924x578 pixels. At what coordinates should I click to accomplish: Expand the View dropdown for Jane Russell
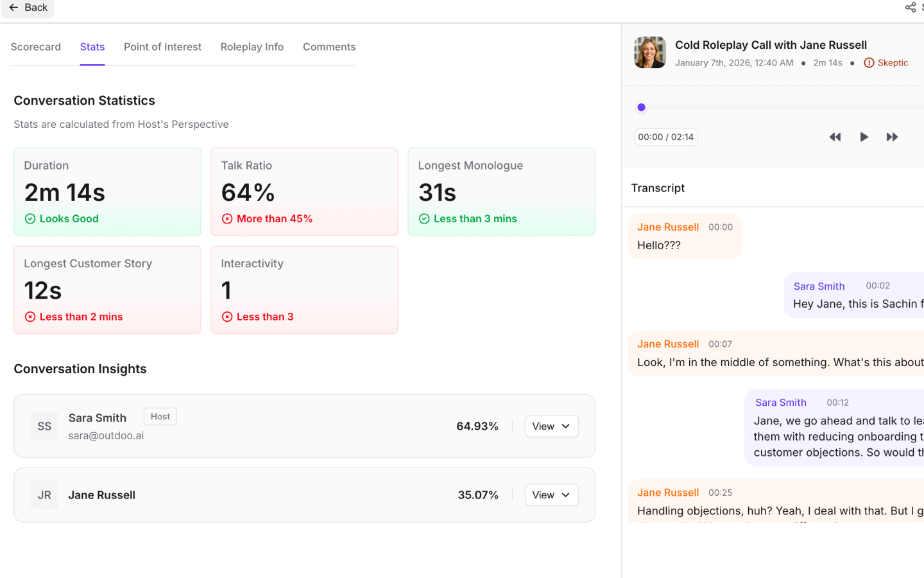[x=551, y=495]
